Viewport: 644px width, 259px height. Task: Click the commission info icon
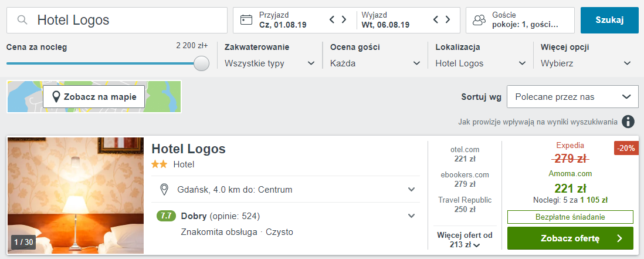click(628, 122)
